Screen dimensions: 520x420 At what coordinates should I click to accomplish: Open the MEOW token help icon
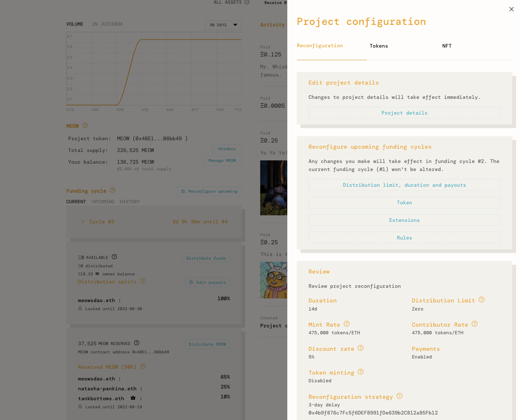[85, 125]
